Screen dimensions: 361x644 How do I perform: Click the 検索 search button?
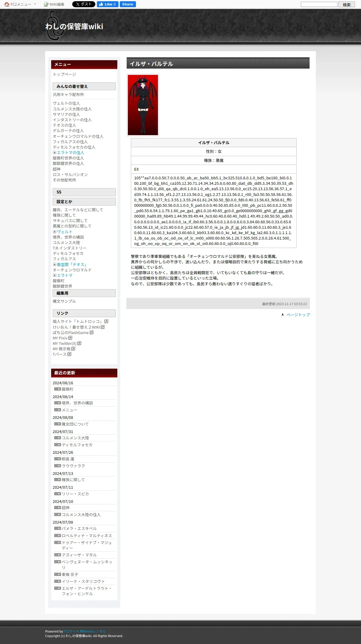pos(347,5)
